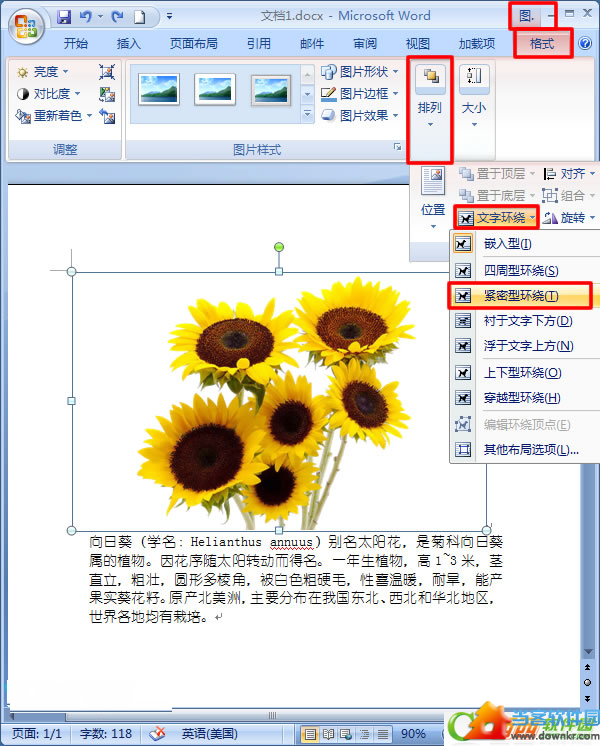600x746 pixels.
Task: Click the compress pictures icon
Action: pyautogui.click(x=107, y=72)
